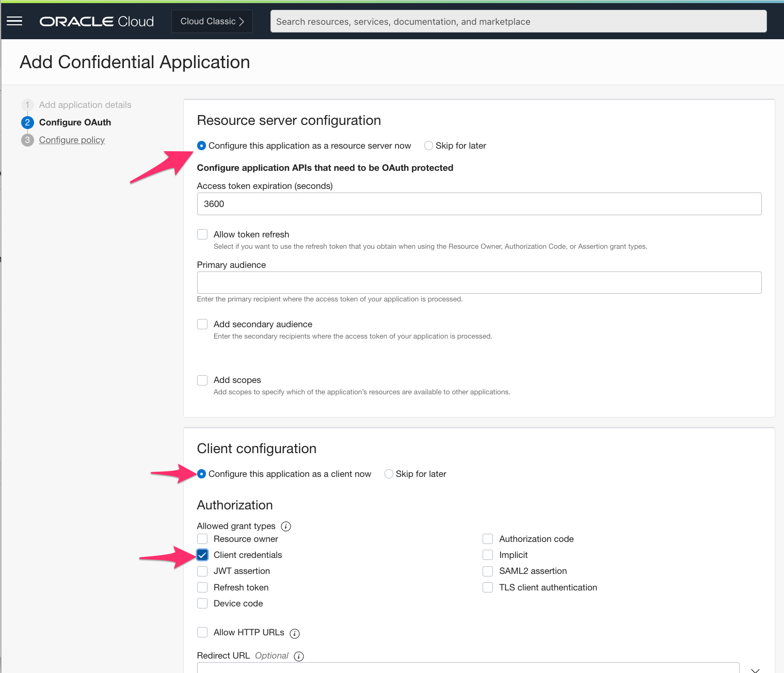Open the Allowed grant types info tooltip
This screenshot has height=673, width=784.
point(286,526)
